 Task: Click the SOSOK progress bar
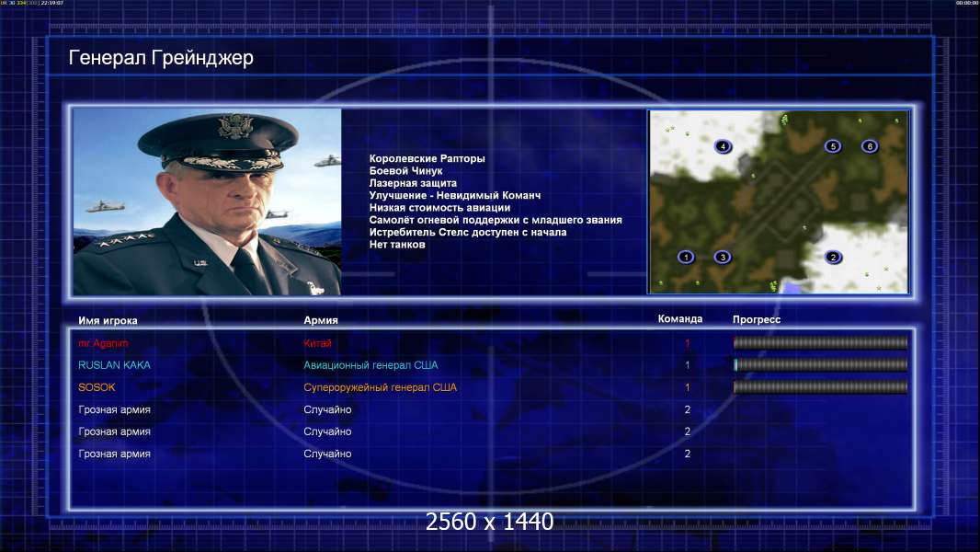coord(820,387)
